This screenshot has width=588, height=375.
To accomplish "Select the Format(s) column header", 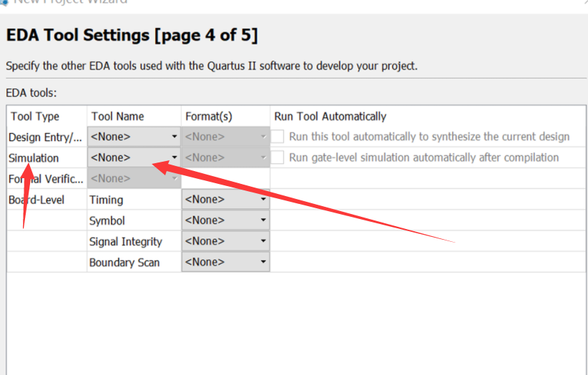I will [209, 116].
